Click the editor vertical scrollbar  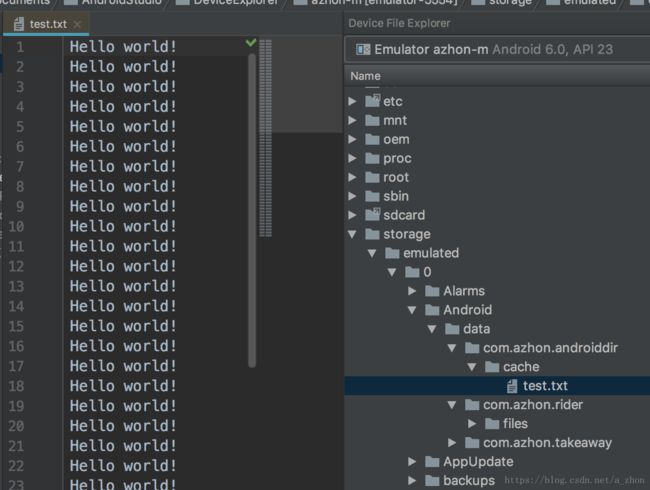252,209
